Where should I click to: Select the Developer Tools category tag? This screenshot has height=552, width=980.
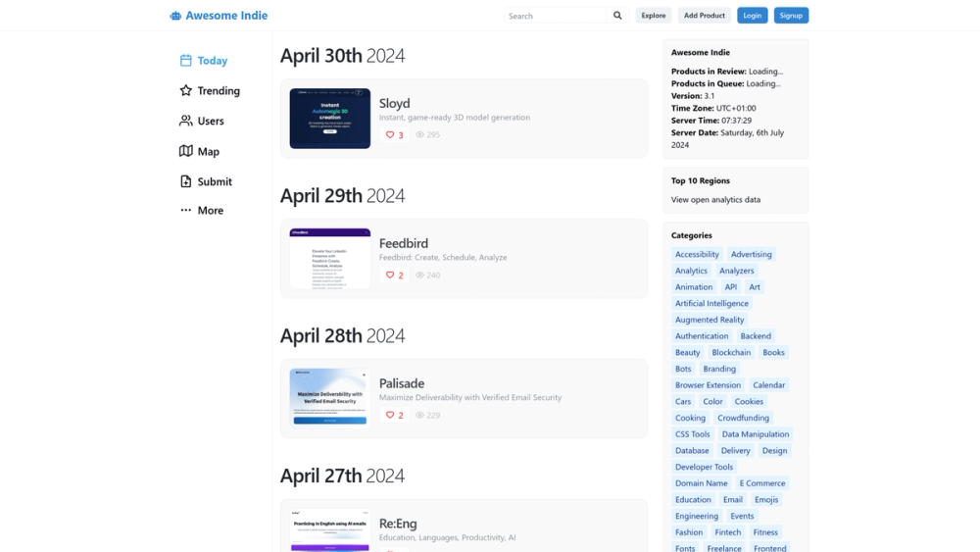[704, 467]
